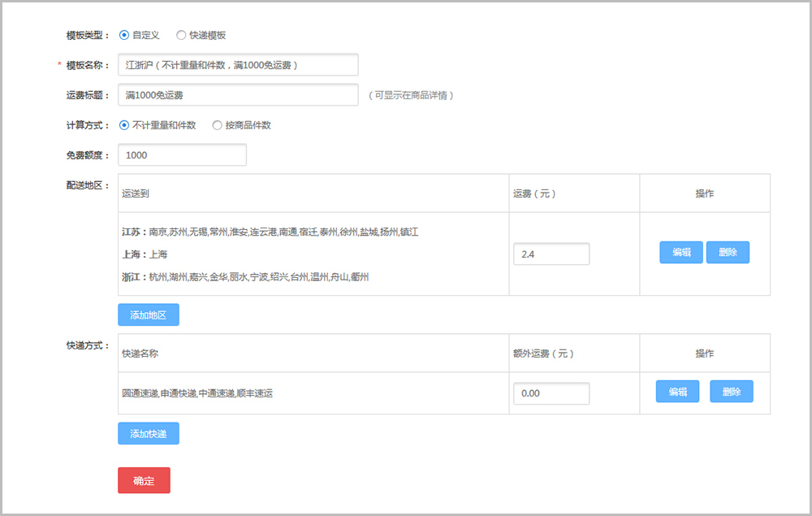Click the 模板名称 input field
This screenshot has width=812, height=516.
[238, 65]
